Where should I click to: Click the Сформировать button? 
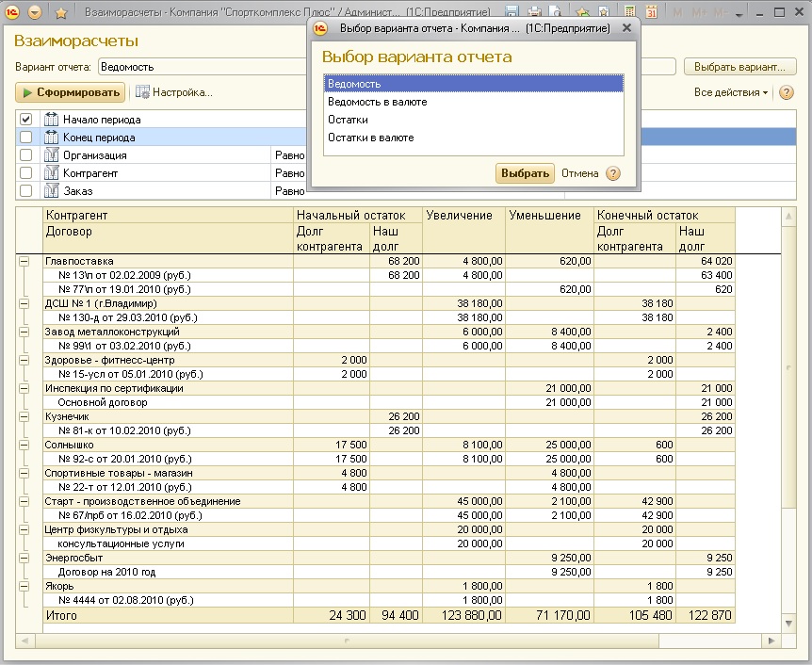(71, 92)
